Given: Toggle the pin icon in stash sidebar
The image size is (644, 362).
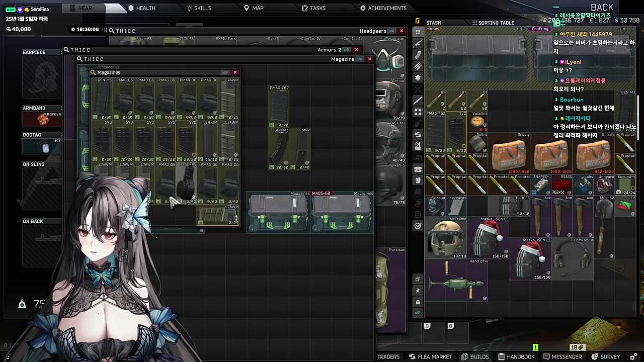Looking at the screenshot, I should coord(418,291).
